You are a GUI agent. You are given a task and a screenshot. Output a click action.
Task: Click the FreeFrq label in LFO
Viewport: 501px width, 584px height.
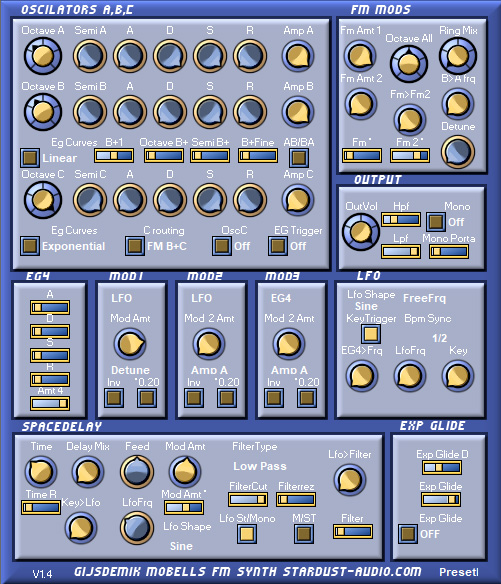point(424,298)
